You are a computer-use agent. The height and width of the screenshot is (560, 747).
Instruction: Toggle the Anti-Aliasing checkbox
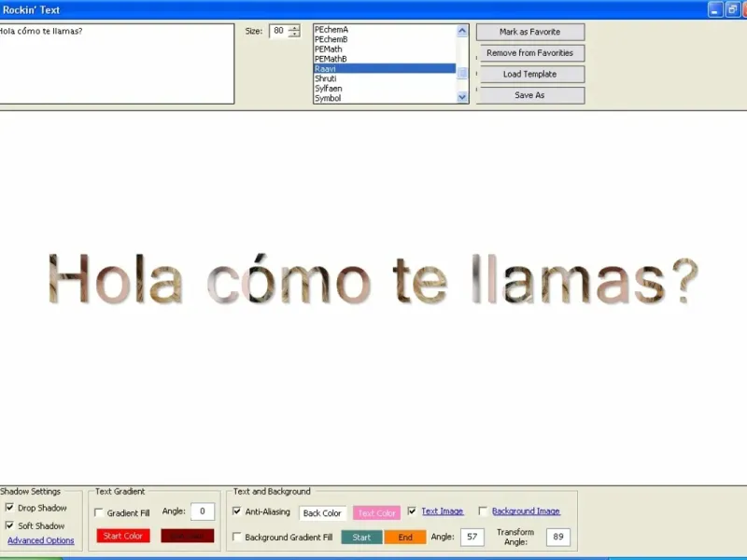point(237,511)
